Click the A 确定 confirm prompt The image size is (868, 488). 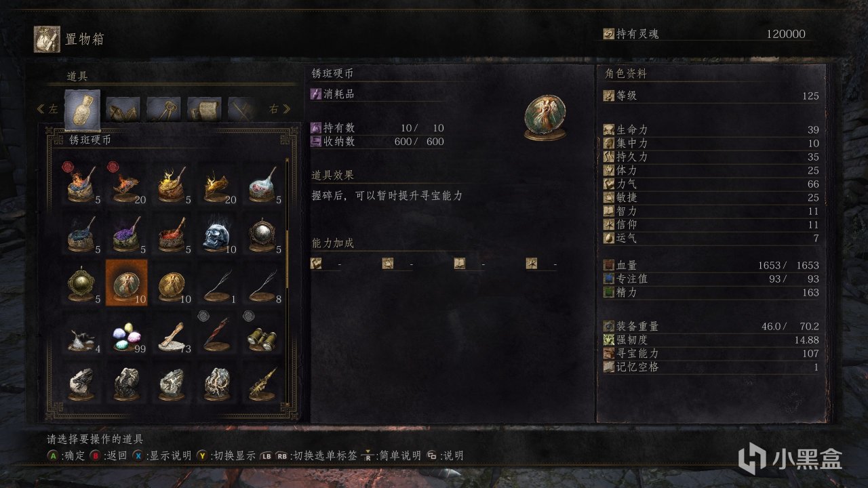(66, 455)
